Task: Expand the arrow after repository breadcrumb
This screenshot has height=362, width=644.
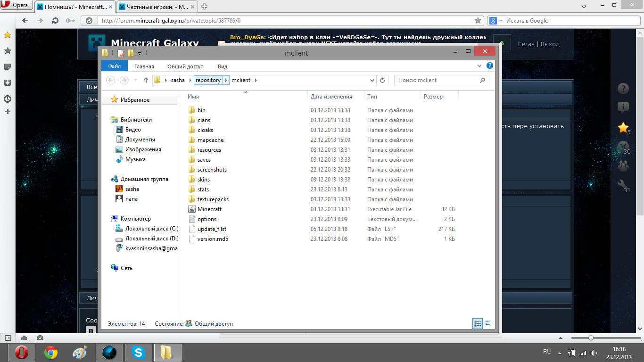Action: click(x=226, y=80)
